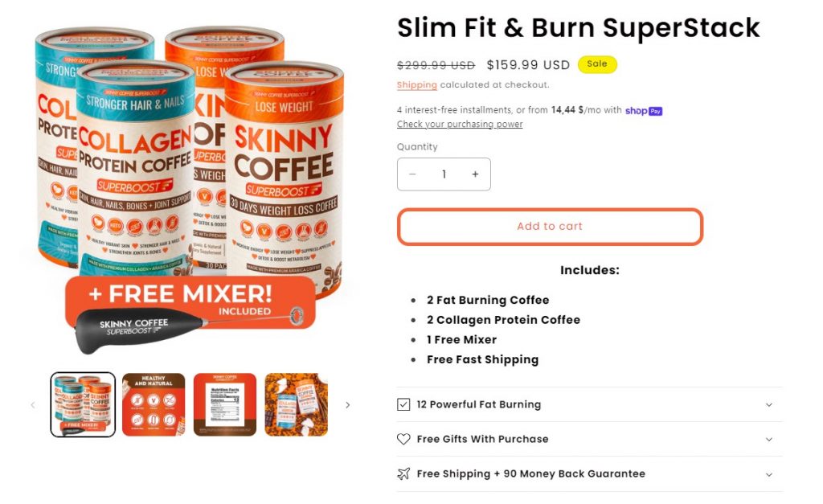This screenshot has height=504, width=823.
Task: Click the yellow Sale badge
Action: coord(597,64)
